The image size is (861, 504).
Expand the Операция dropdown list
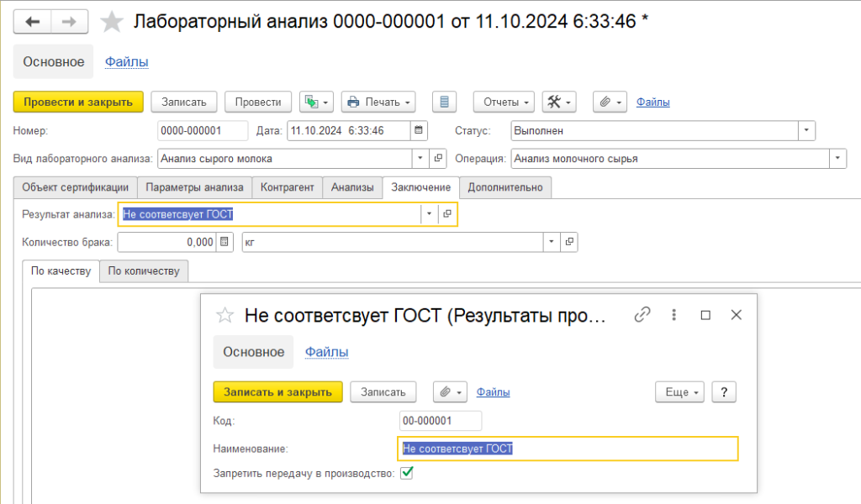point(837,158)
